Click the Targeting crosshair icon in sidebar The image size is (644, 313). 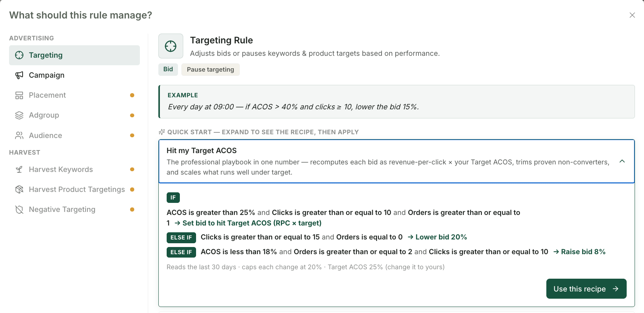[19, 55]
